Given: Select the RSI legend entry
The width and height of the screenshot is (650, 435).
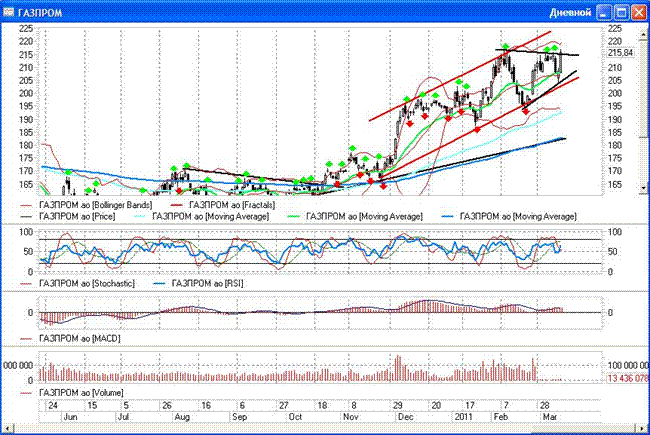Looking at the screenshot, I should coord(199,284).
